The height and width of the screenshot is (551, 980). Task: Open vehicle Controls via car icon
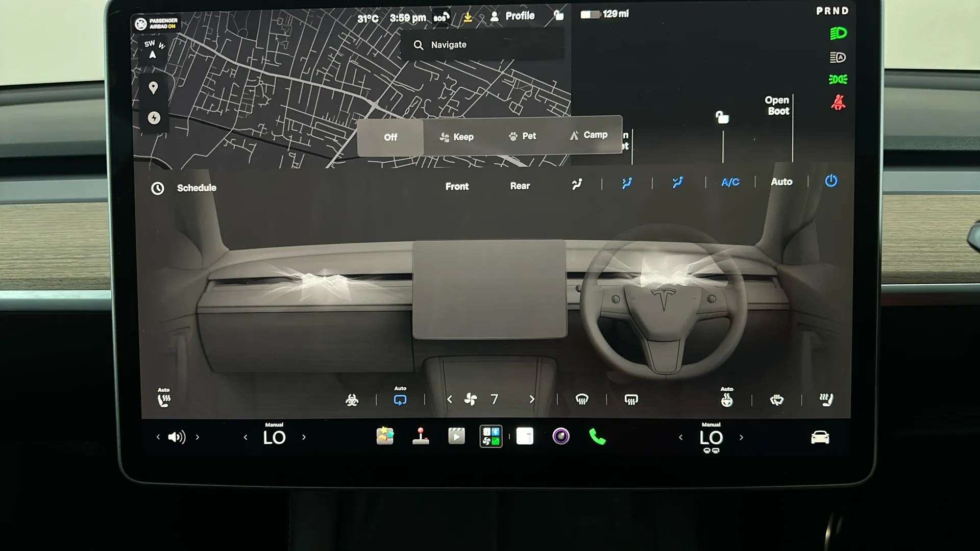point(820,437)
